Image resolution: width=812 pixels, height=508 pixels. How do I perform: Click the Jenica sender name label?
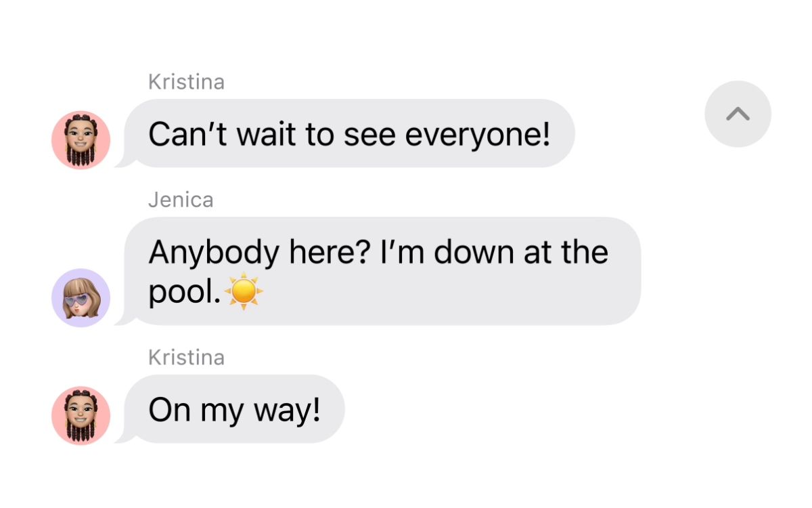click(181, 199)
